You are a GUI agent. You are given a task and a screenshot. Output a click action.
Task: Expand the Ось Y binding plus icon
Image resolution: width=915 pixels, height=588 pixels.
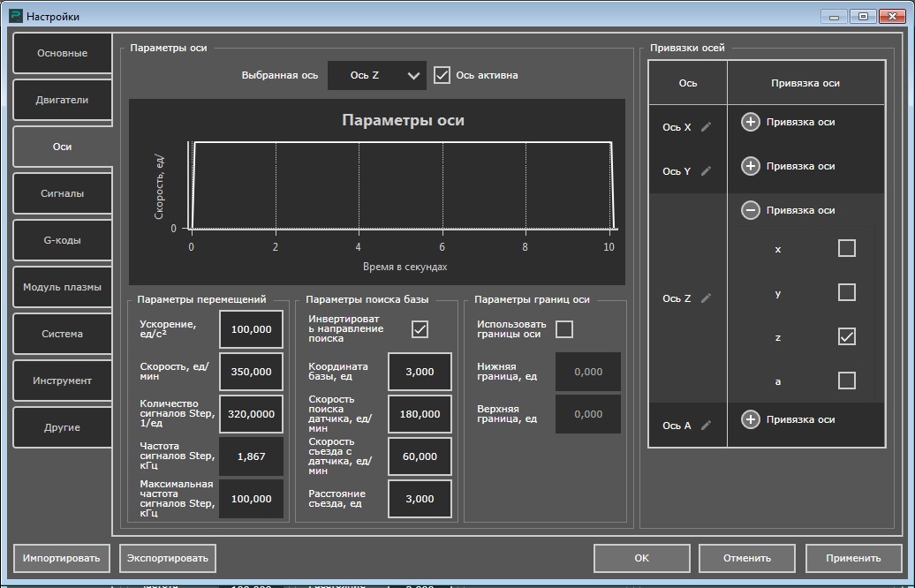[x=750, y=166]
